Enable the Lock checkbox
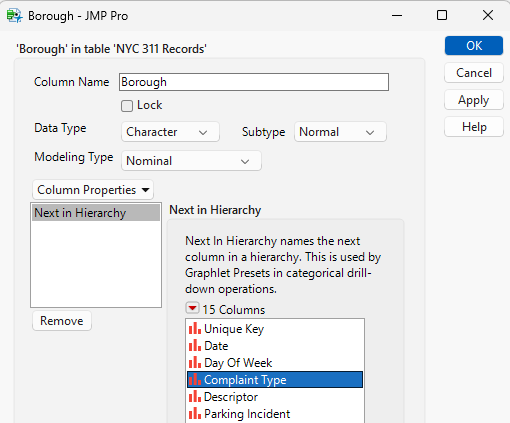 tap(127, 106)
